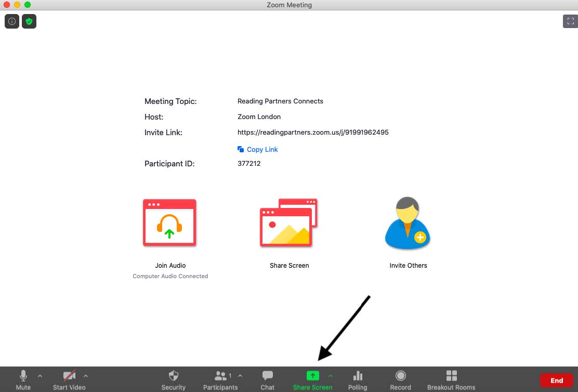Screen dimensions: 578x392
Task: Open the meeting information icon
Action: point(12,21)
